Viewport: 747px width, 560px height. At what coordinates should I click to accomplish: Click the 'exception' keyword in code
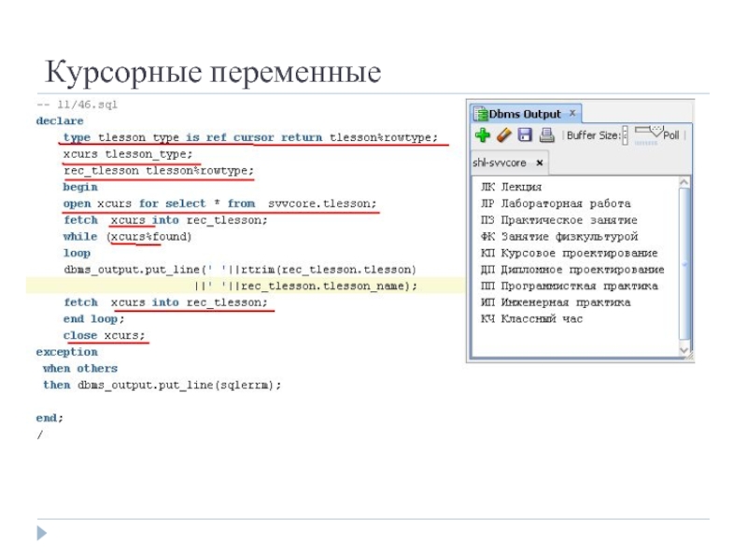tap(66, 352)
